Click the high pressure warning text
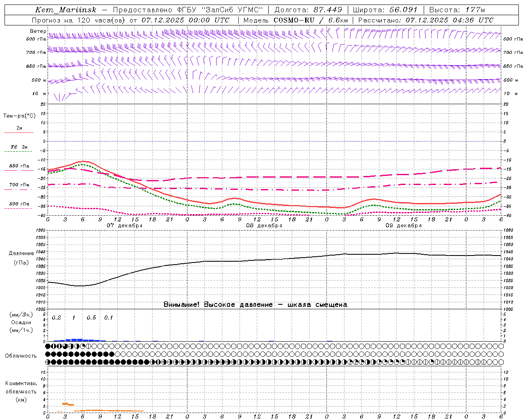The width and height of the screenshot is (525, 420). coord(255,305)
